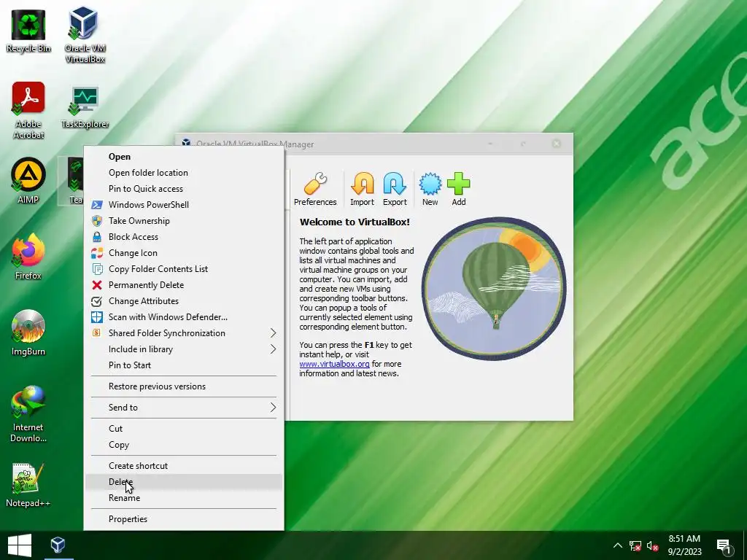This screenshot has width=747, height=560.
Task: Open the notification center icon
Action: click(x=724, y=546)
